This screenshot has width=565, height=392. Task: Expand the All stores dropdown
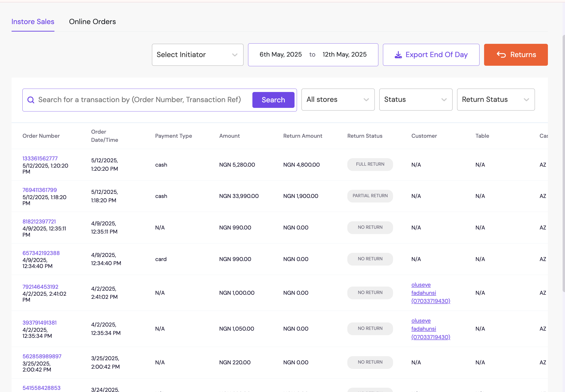tap(338, 99)
